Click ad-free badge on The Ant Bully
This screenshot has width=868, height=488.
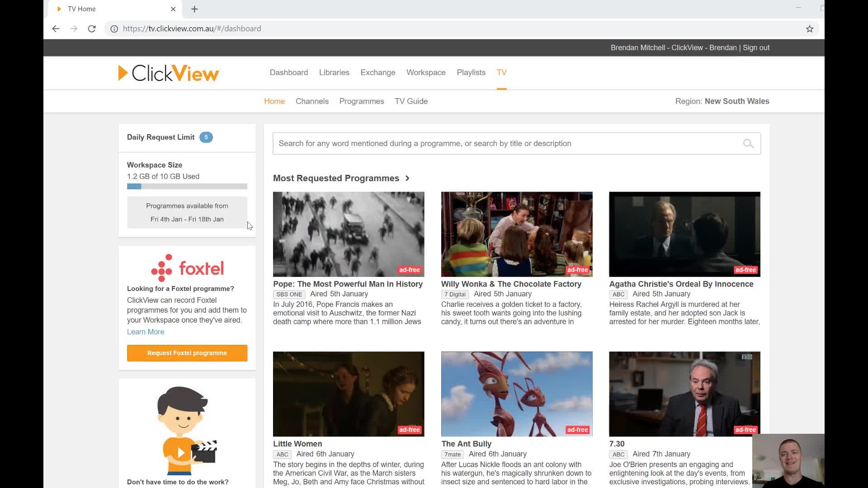(x=577, y=430)
